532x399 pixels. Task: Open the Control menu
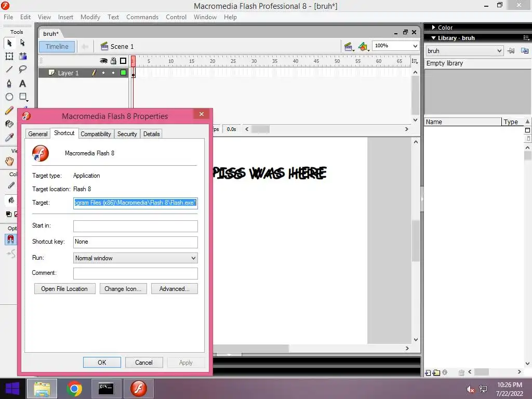point(176,17)
